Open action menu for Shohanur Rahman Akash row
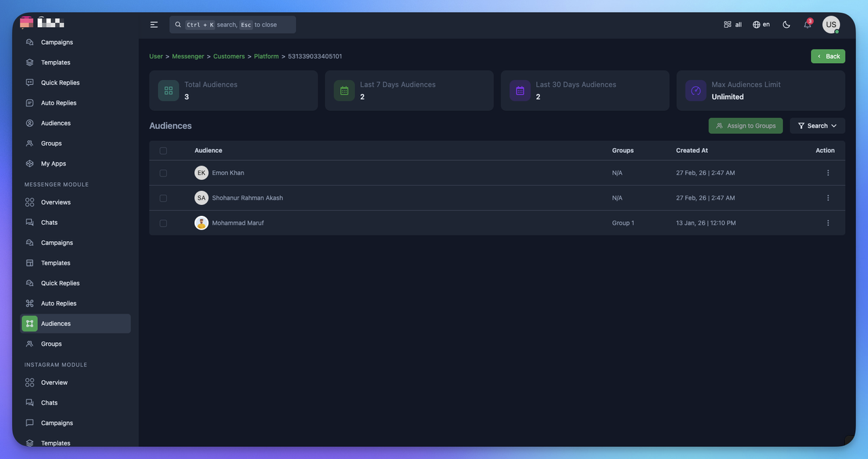Viewport: 868px width, 459px height. point(828,198)
